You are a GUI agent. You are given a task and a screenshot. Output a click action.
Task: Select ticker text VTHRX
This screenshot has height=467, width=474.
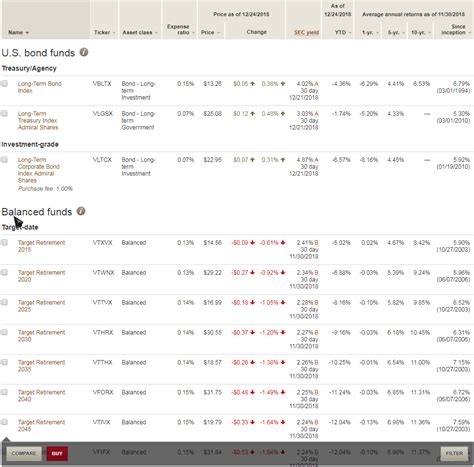tap(103, 332)
